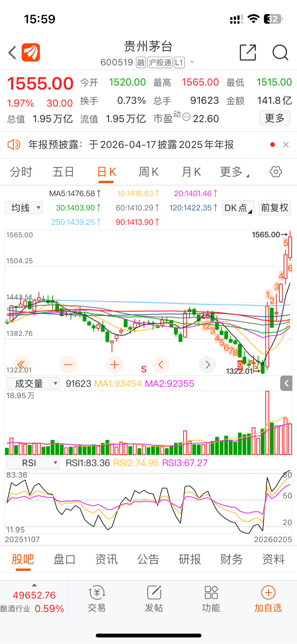Tap the L1 level badge

coord(179,62)
